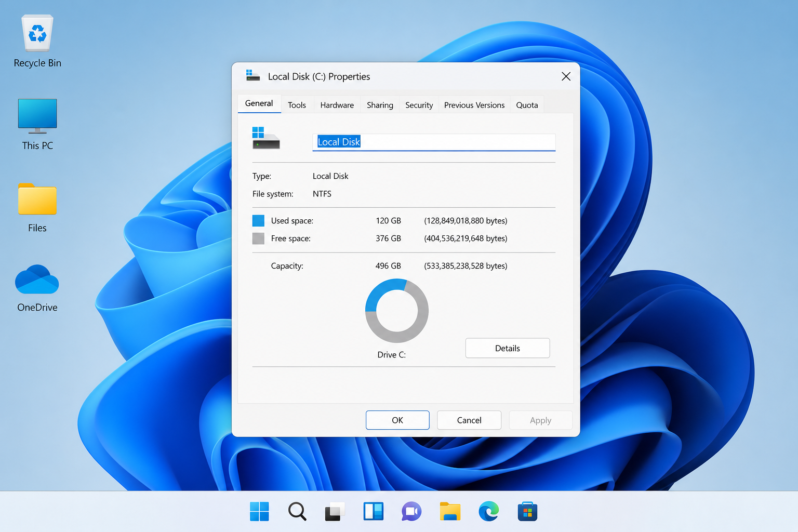798x532 pixels.
Task: Click the 120 GB used space value
Action: tap(389, 221)
